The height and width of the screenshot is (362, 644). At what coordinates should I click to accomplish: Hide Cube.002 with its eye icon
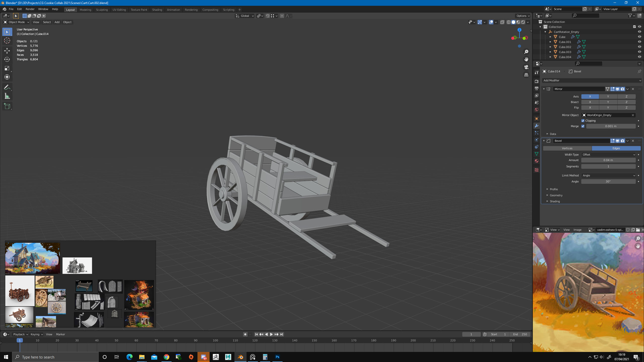click(639, 47)
